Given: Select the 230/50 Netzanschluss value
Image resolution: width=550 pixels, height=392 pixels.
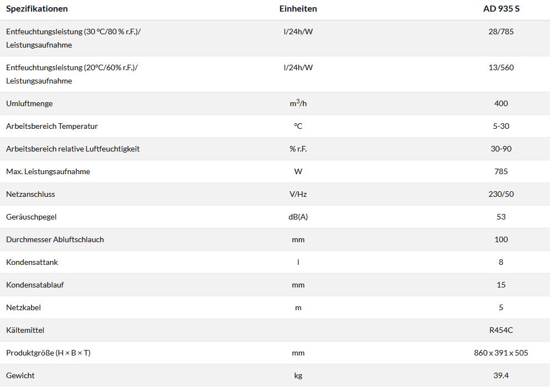Looking at the screenshot, I should tap(501, 194).
